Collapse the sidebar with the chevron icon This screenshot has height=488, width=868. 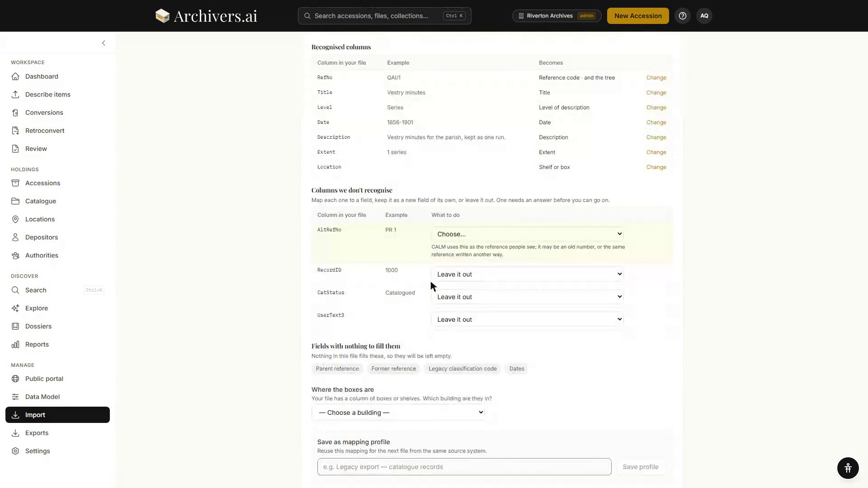tap(104, 43)
